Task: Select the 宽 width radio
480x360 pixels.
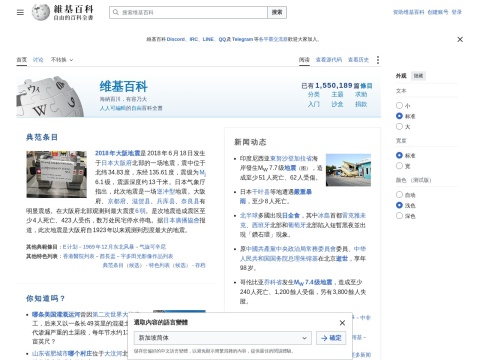Action: click(x=399, y=166)
